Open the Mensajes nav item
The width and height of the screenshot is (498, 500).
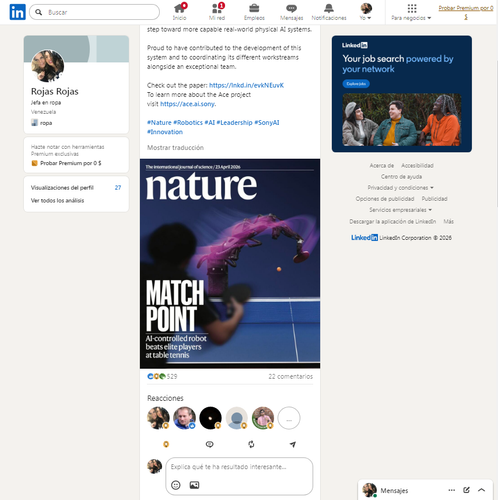click(x=291, y=12)
